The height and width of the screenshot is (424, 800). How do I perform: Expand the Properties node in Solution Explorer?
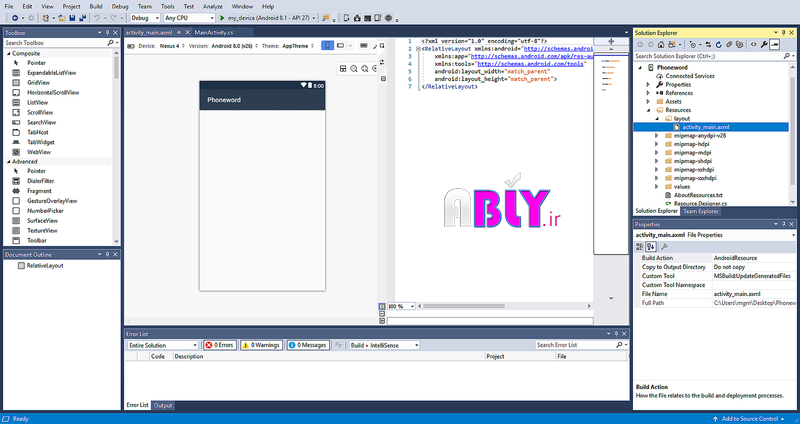tap(648, 85)
